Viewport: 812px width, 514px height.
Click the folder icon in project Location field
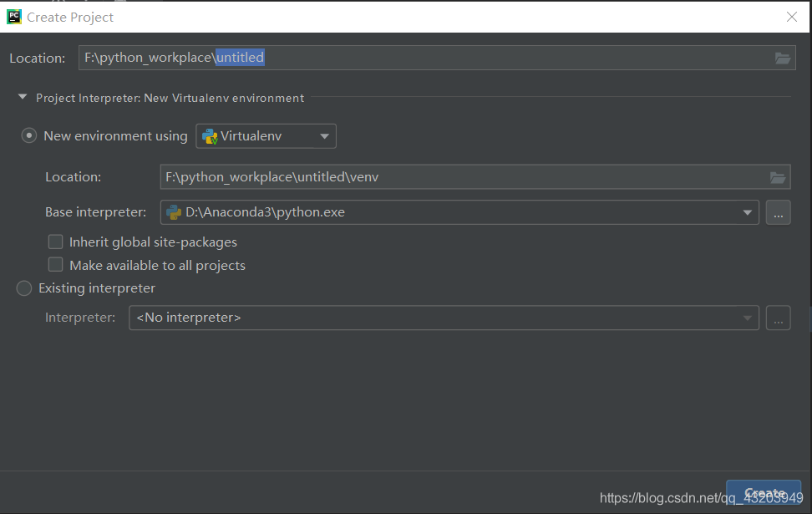click(782, 58)
